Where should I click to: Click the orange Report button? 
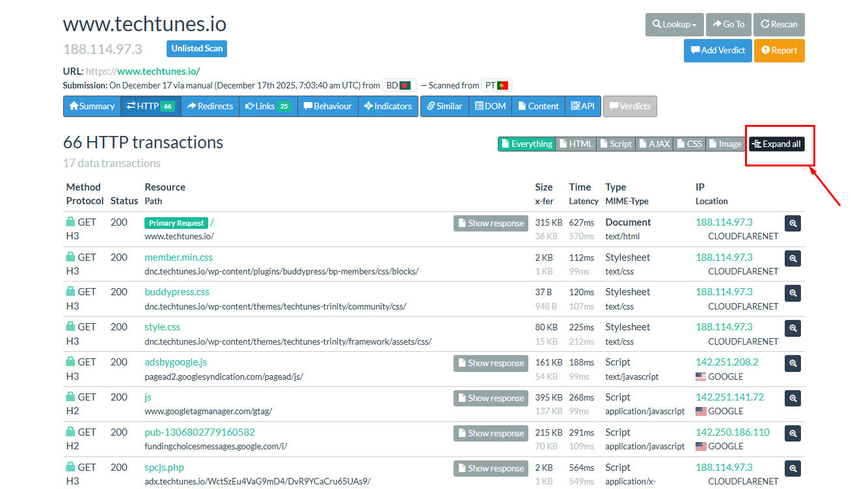tap(779, 51)
